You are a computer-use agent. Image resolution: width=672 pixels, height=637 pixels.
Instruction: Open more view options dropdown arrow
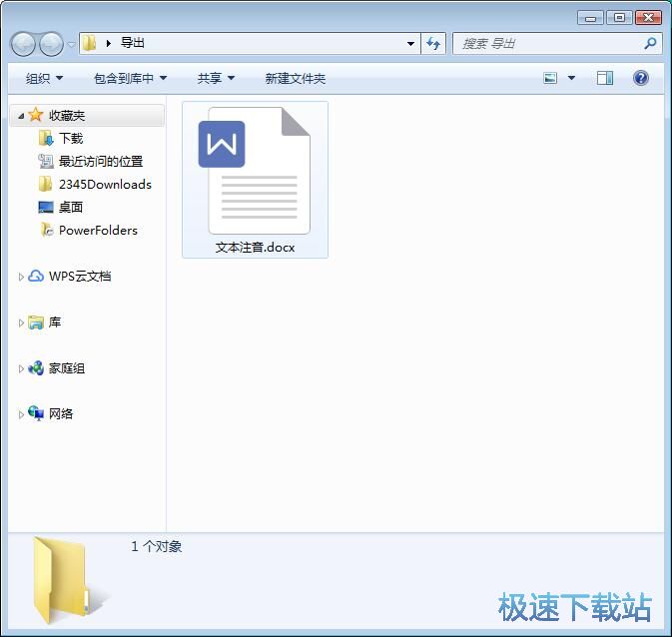pyautogui.click(x=571, y=78)
